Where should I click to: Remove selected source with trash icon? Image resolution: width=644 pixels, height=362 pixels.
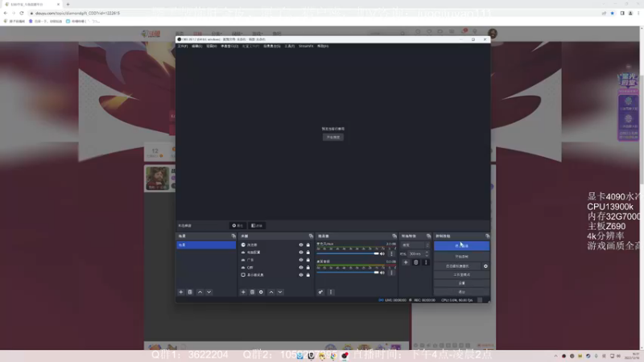[x=252, y=292]
